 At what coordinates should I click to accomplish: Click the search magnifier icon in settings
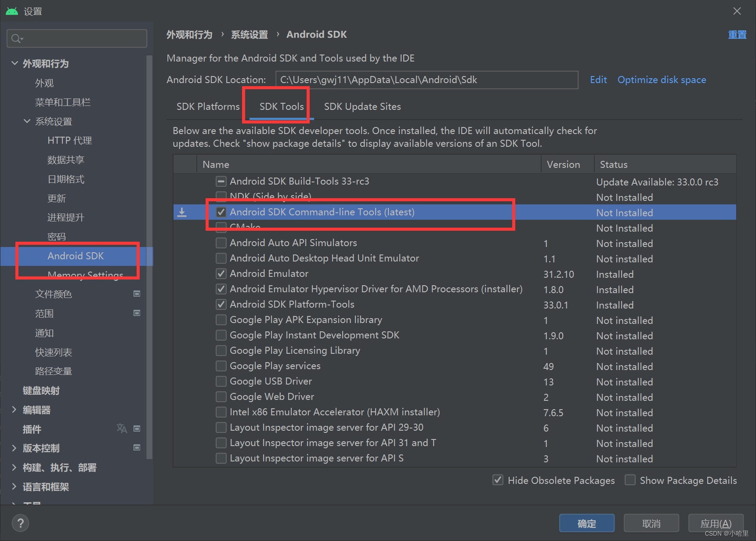(x=17, y=39)
